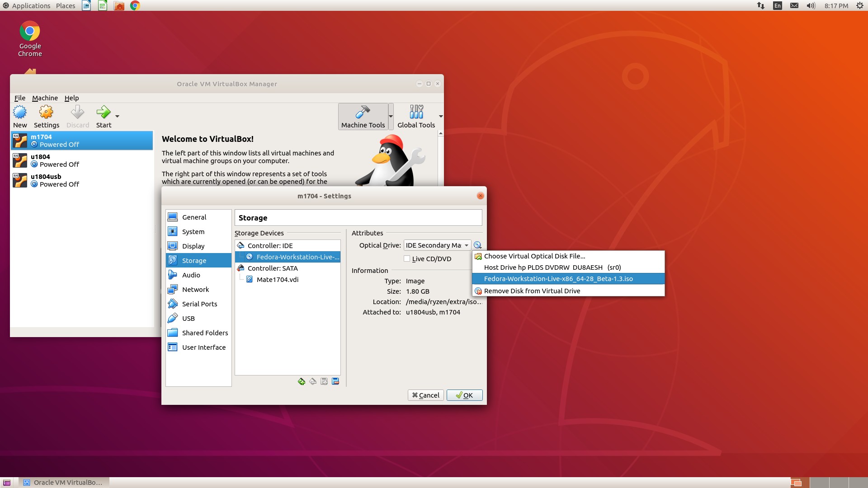The image size is (868, 488).
Task: Click the optical disk chooser icon
Action: (477, 245)
